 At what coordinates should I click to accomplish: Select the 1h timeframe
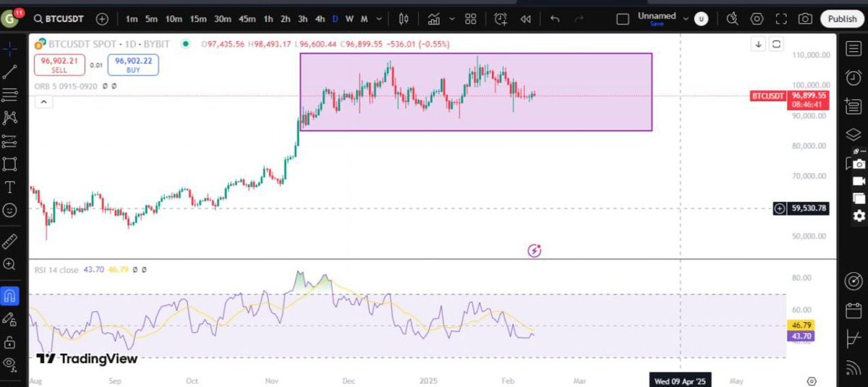[x=268, y=19]
